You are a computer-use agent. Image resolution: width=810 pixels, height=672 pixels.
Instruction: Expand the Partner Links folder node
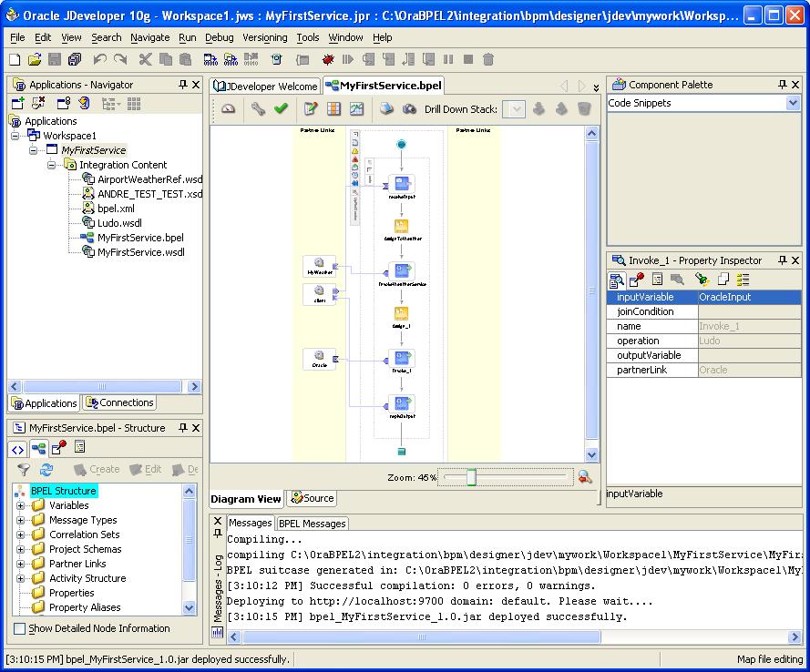click(x=21, y=564)
